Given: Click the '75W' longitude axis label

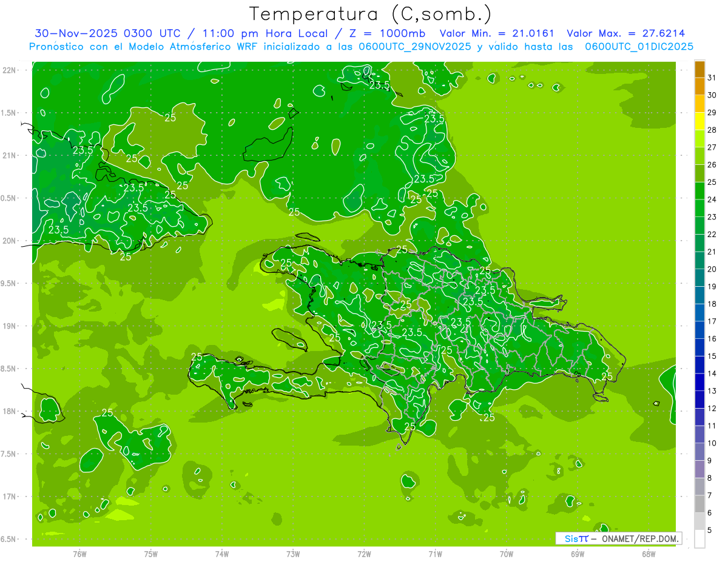Looking at the screenshot, I should point(151,554).
